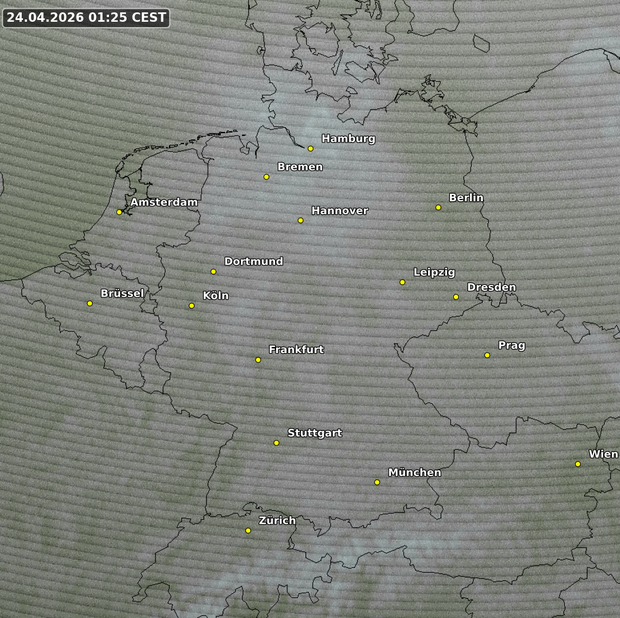Click the Amsterdam yellow marker dot
620x618 pixels.
[x=119, y=211]
